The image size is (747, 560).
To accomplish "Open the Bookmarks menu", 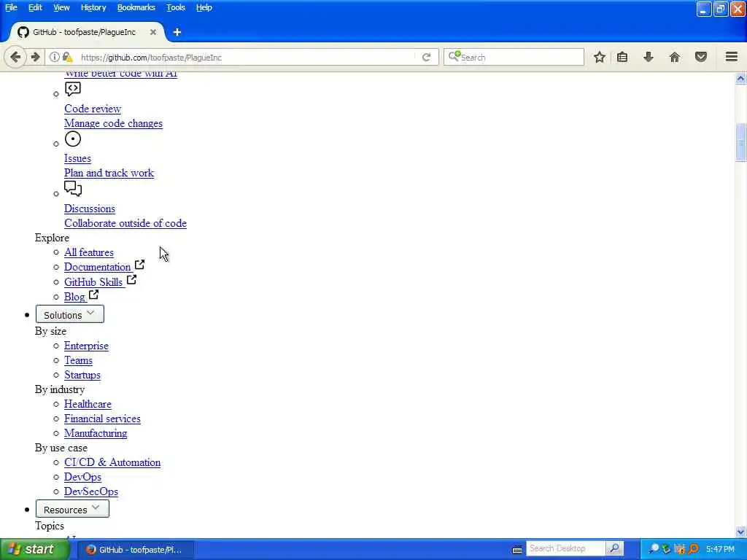I will click(136, 7).
